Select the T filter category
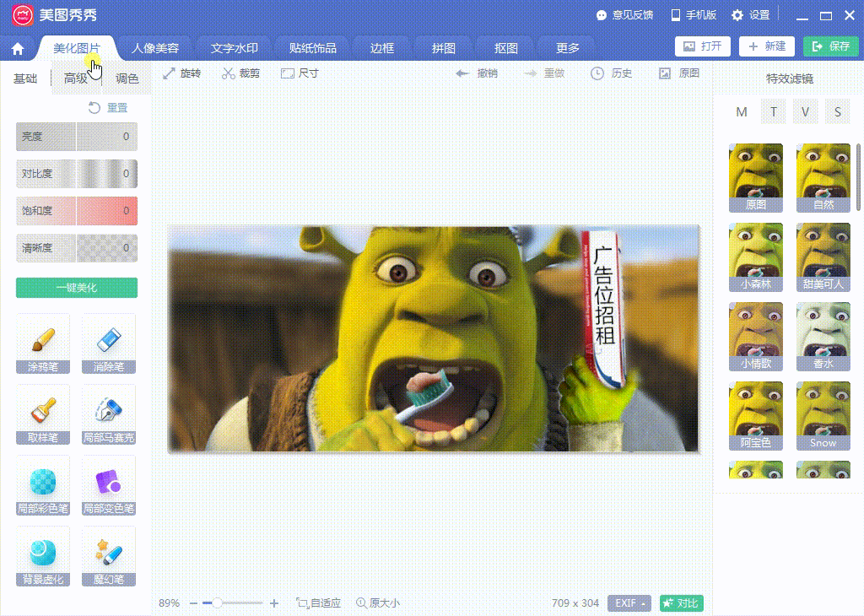This screenshot has height=616, width=864. coord(774,112)
